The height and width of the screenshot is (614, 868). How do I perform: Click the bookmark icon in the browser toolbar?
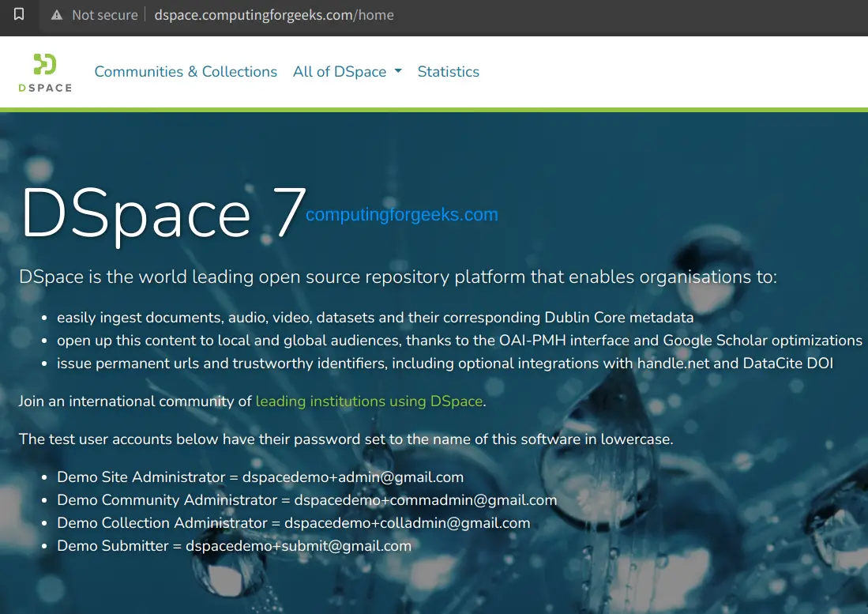point(18,16)
